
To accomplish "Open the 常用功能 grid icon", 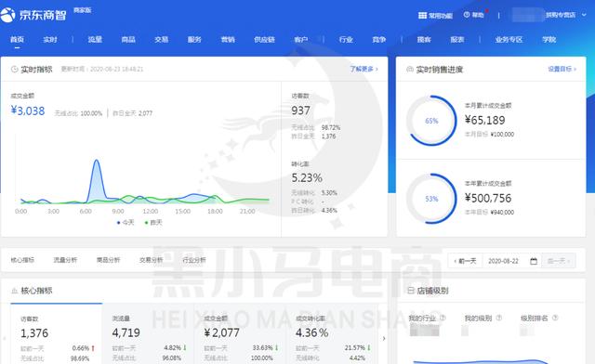I will pos(422,15).
